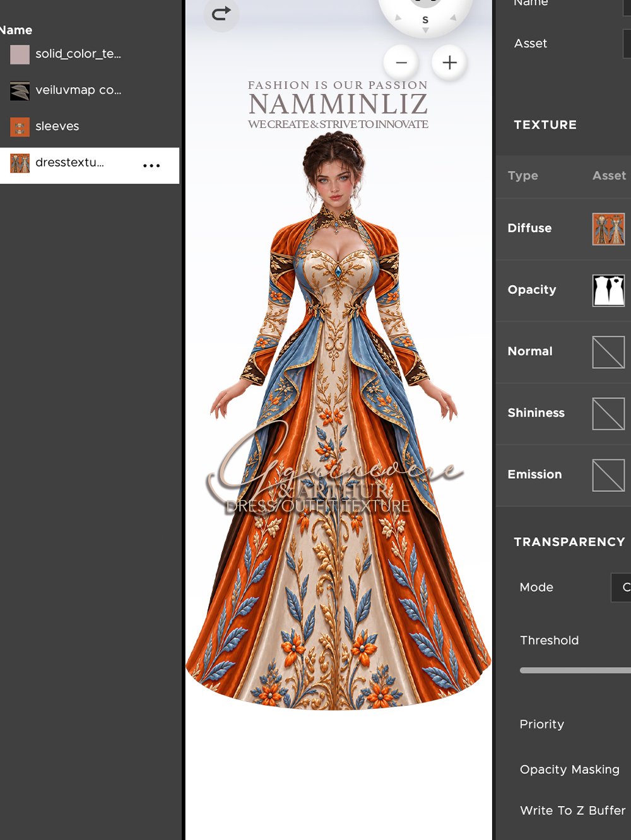The width and height of the screenshot is (631, 840).
Task: Click the redo arrow button
Action: pos(221,13)
